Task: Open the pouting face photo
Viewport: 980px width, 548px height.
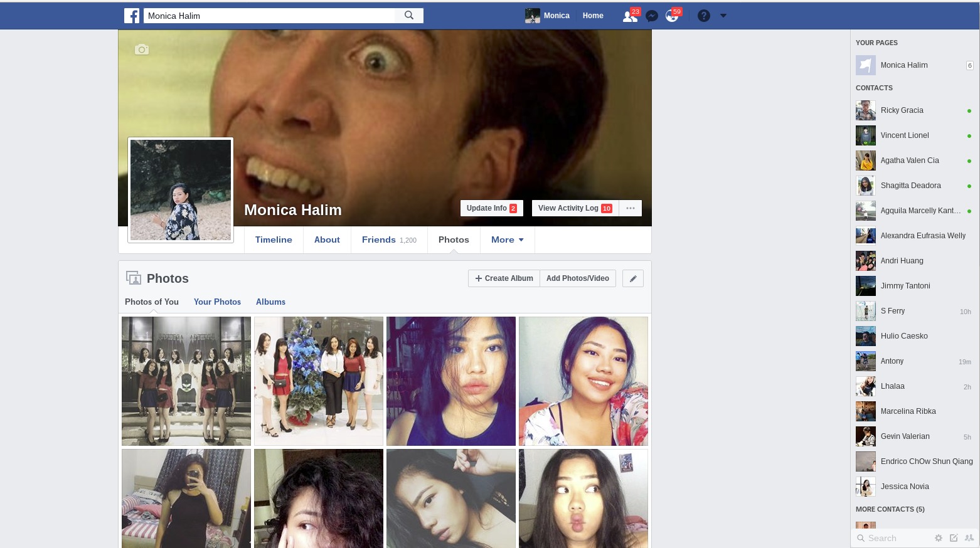Action: [583, 498]
